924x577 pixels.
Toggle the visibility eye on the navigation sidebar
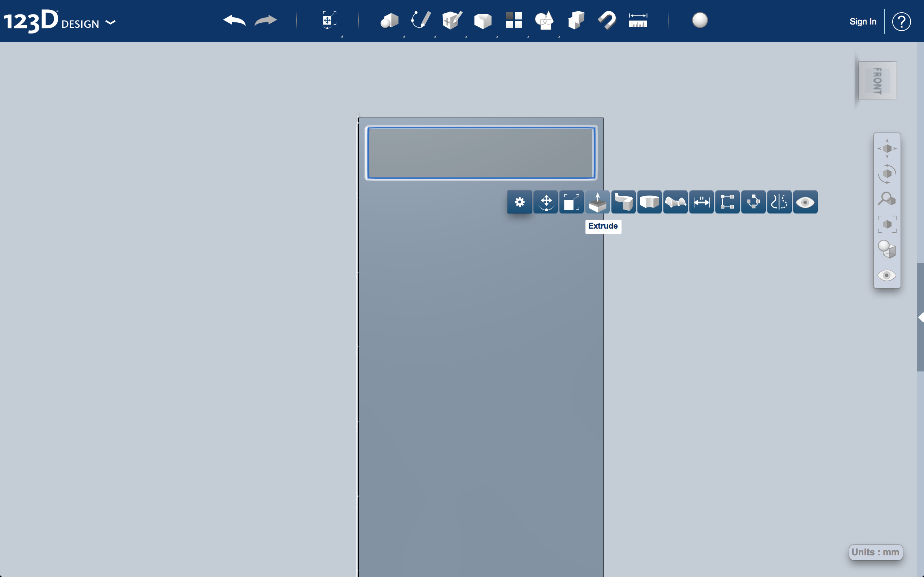tap(887, 276)
